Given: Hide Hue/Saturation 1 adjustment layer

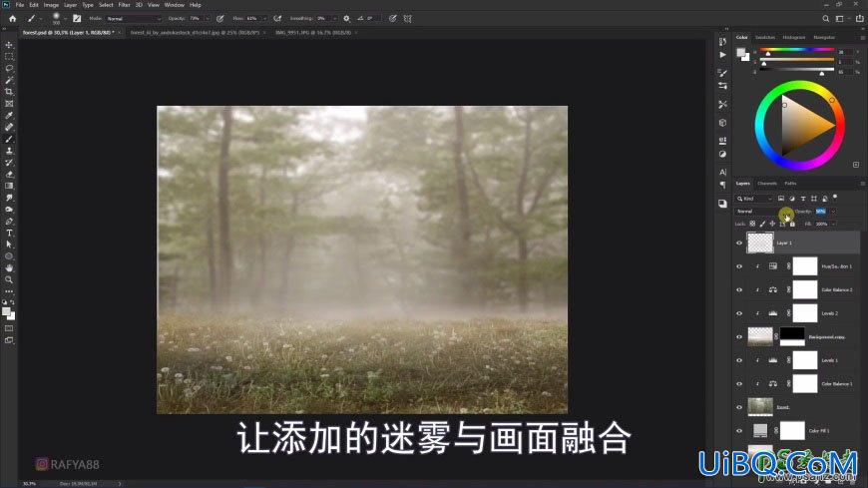Looking at the screenshot, I should point(739,266).
